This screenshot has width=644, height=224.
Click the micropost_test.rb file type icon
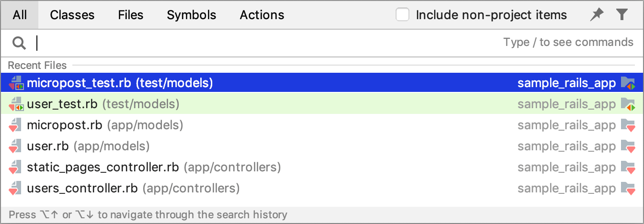pyautogui.click(x=16, y=83)
